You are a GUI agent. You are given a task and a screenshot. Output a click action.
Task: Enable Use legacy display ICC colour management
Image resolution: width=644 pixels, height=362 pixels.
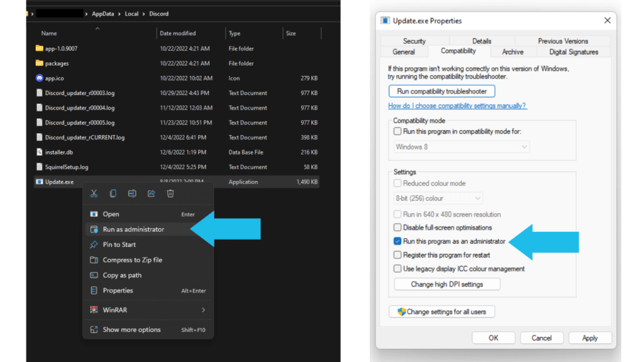[397, 269]
